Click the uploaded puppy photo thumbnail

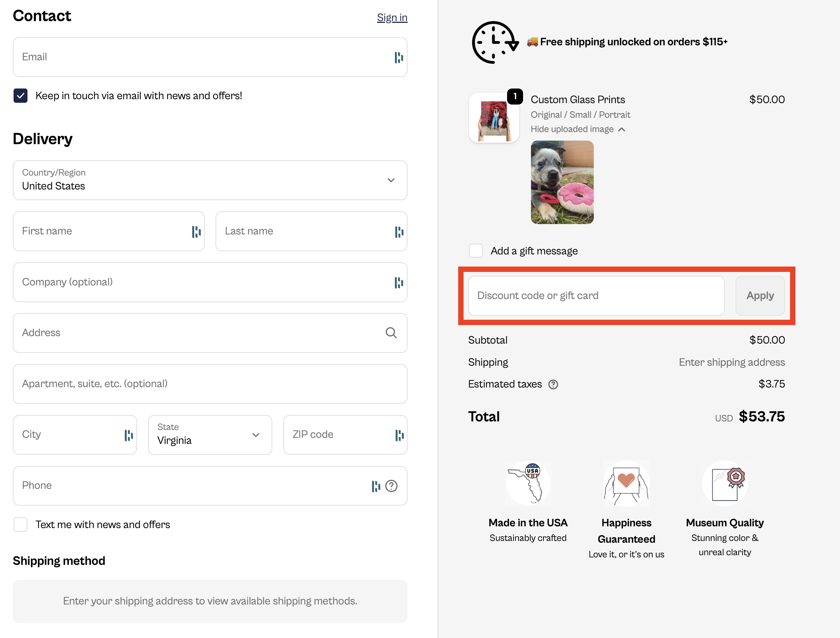(x=562, y=182)
